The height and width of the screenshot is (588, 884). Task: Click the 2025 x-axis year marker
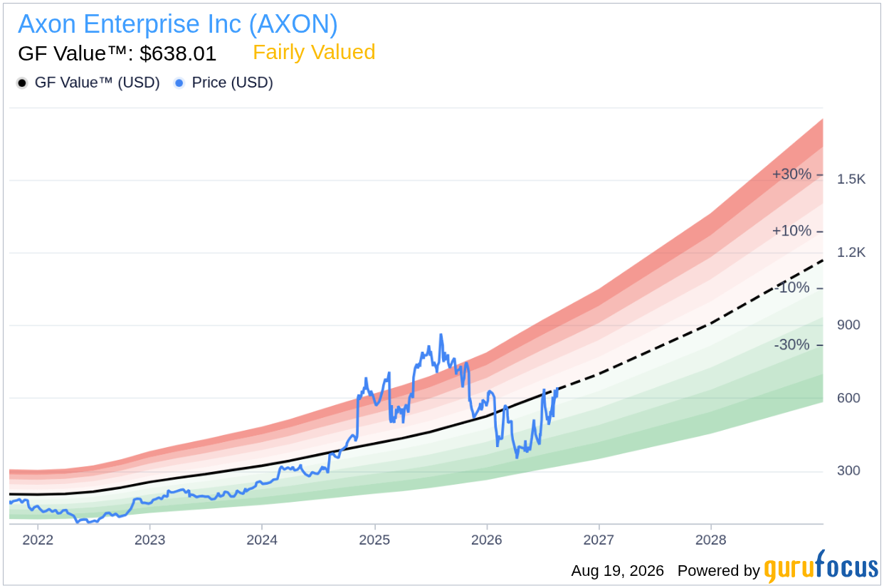click(x=374, y=540)
